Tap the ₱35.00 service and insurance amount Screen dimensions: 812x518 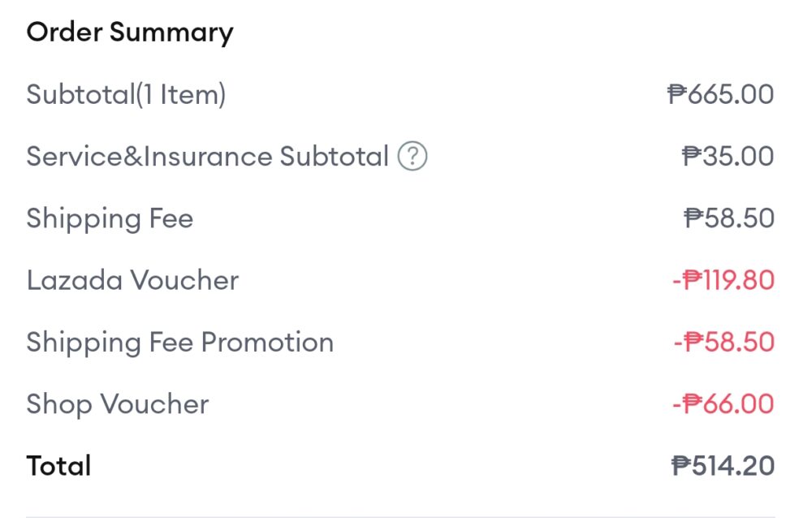point(728,157)
